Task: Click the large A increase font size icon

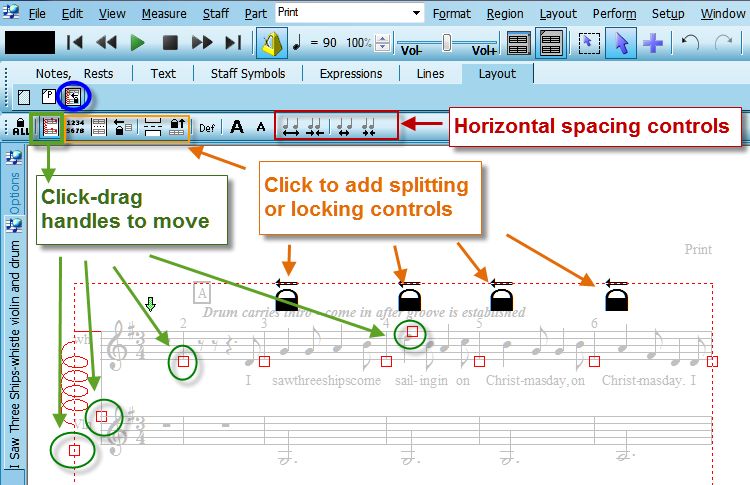Action: pos(237,127)
